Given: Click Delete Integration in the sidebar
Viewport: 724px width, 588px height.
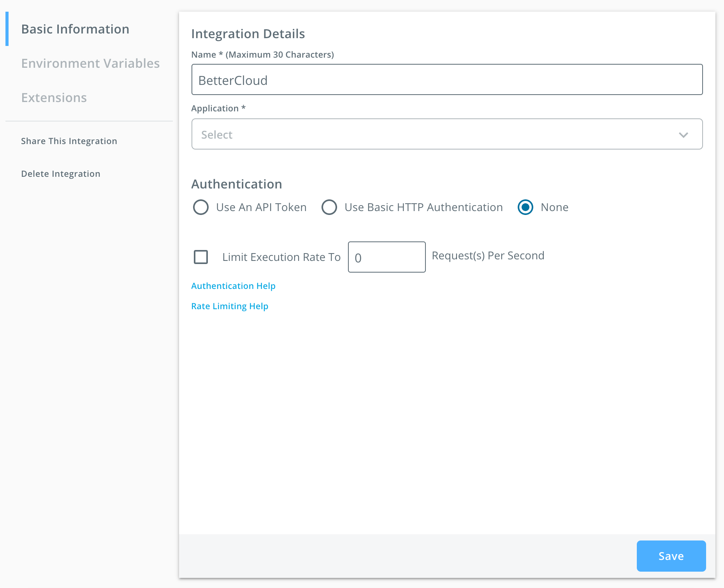Looking at the screenshot, I should point(61,174).
